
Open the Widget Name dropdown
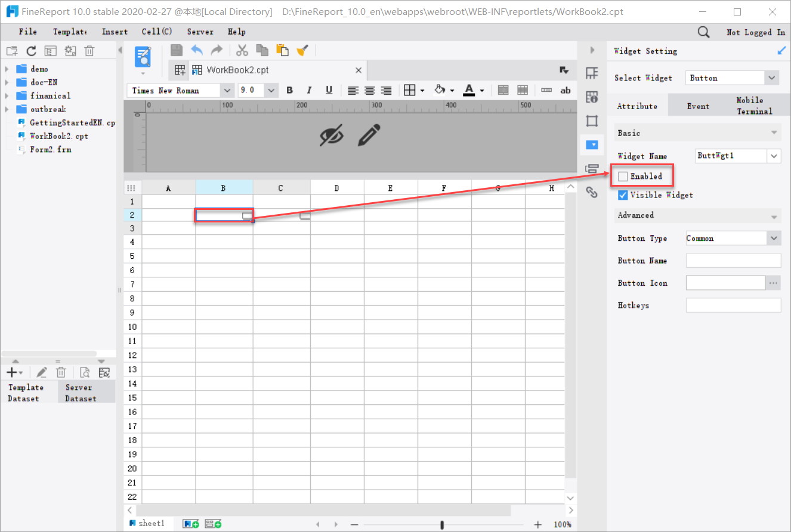774,156
